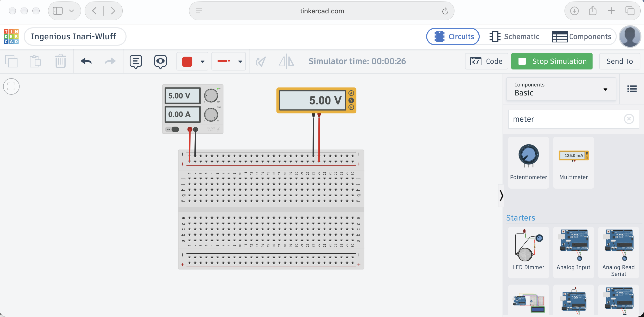Click the Mirror flip icon
Viewport: 644px width, 317px height.
(x=287, y=62)
